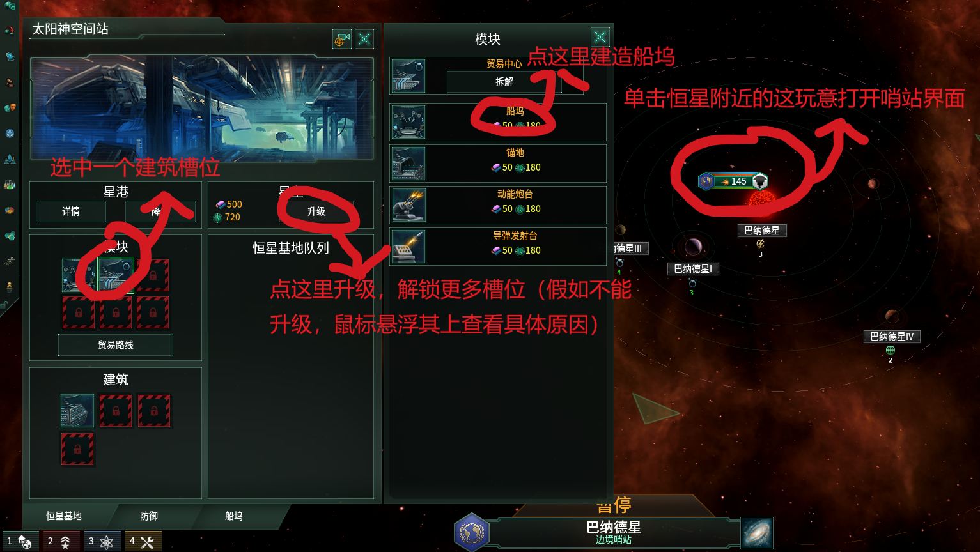Open 贸易路线 trade routes
Viewport: 980px width, 552px height.
click(116, 345)
